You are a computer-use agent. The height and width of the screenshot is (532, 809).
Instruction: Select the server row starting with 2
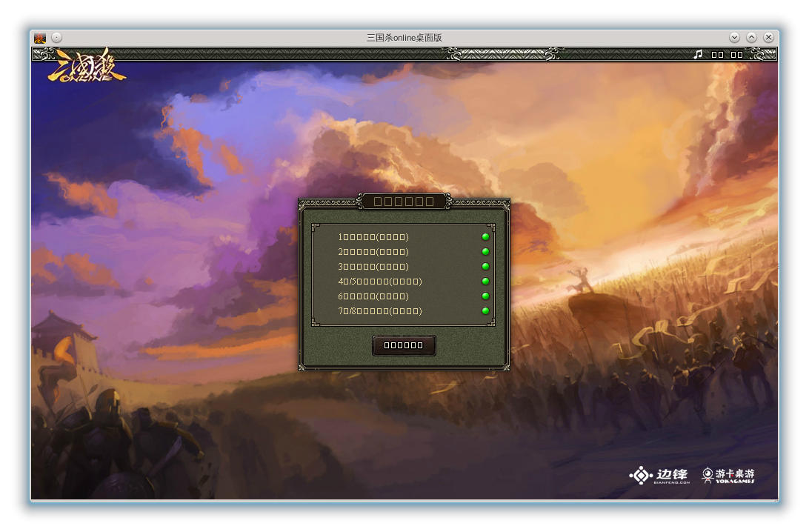404,252
